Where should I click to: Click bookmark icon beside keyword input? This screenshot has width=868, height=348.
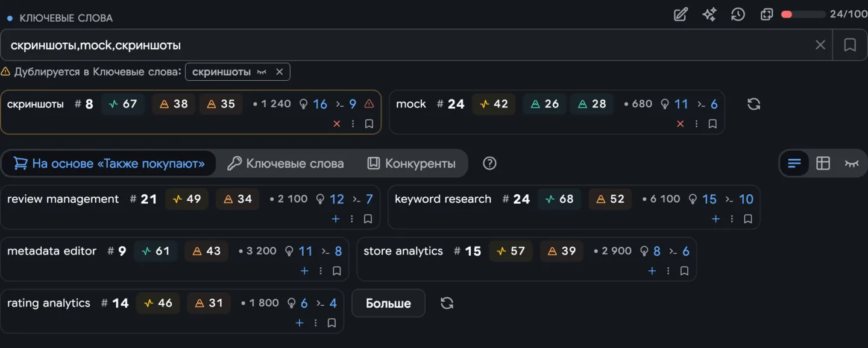click(x=850, y=45)
